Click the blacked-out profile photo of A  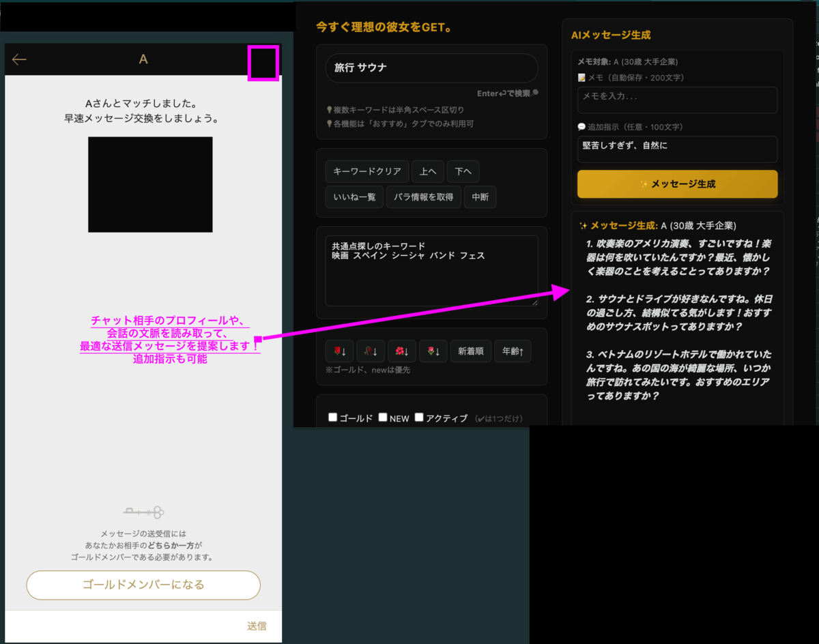tap(150, 184)
